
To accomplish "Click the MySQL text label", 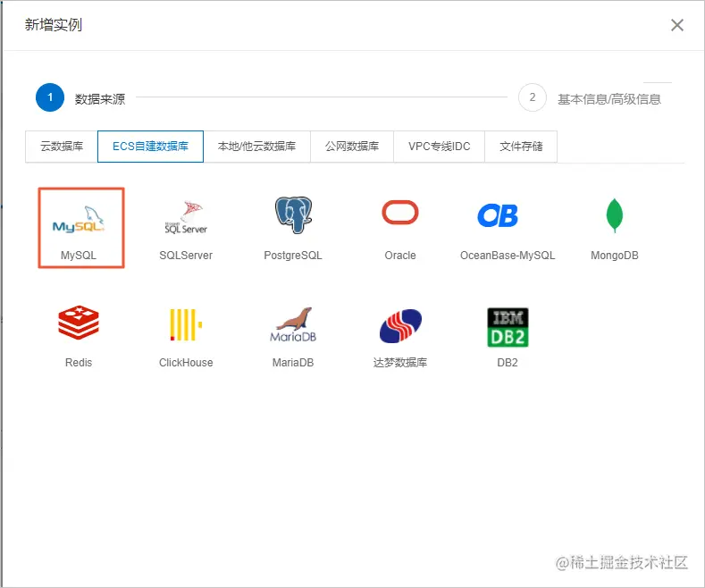I will [x=79, y=256].
